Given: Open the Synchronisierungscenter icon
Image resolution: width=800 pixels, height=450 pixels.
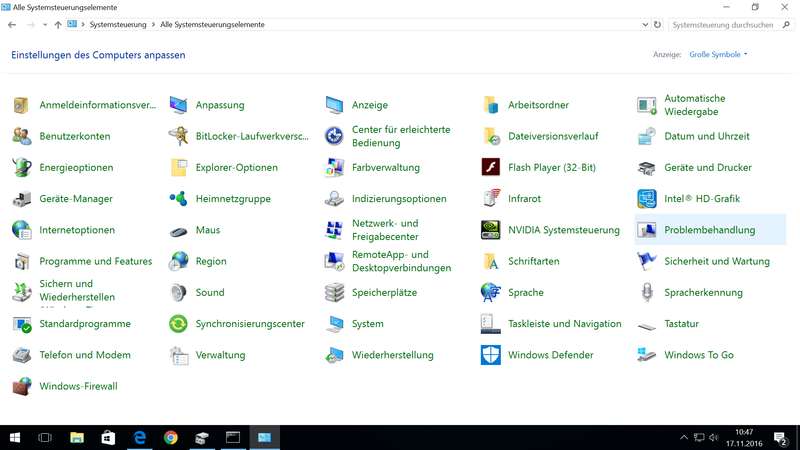Looking at the screenshot, I should pyautogui.click(x=178, y=324).
